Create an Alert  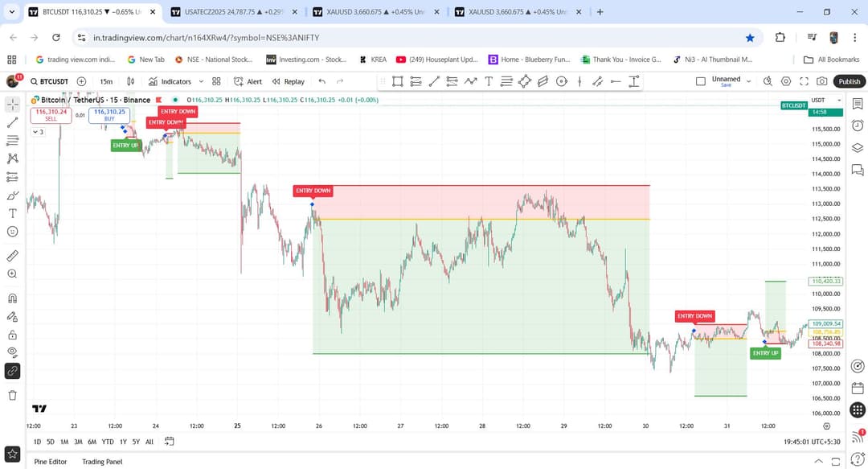point(248,81)
